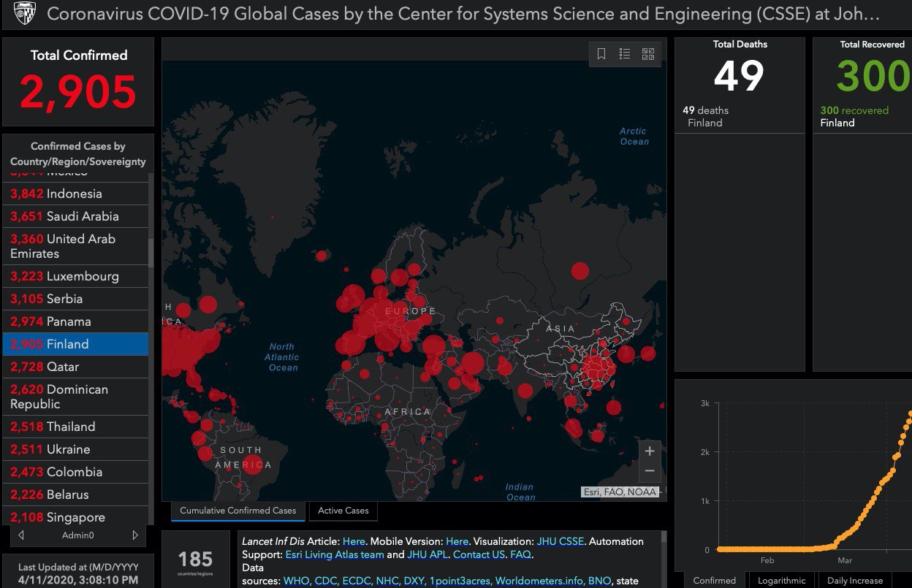Click the Contact US link
Screen dimensions: 912x588
point(479,554)
